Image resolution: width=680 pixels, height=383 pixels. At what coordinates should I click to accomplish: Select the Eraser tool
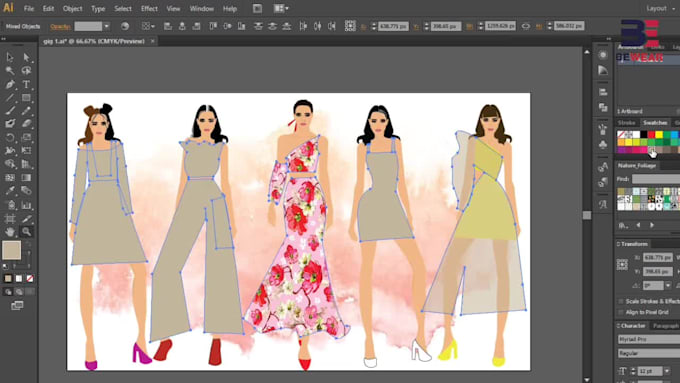tap(26, 124)
